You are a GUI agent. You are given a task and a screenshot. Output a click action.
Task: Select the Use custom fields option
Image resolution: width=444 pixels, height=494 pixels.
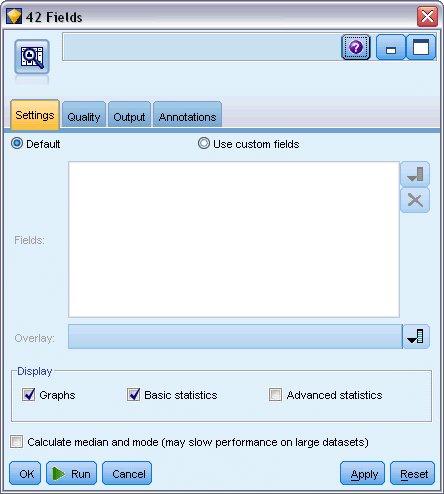[204, 143]
